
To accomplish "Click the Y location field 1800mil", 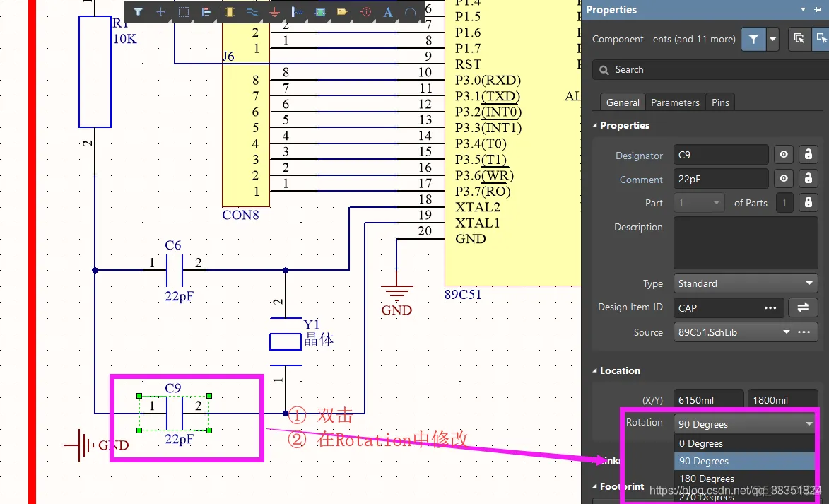I will 782,400.
